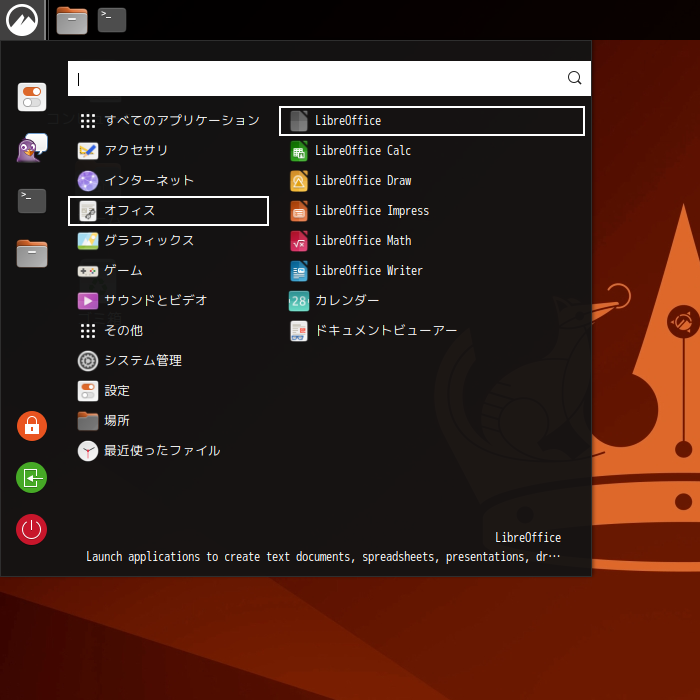Select システム管理 category
The height and width of the screenshot is (700, 700).
point(168,361)
